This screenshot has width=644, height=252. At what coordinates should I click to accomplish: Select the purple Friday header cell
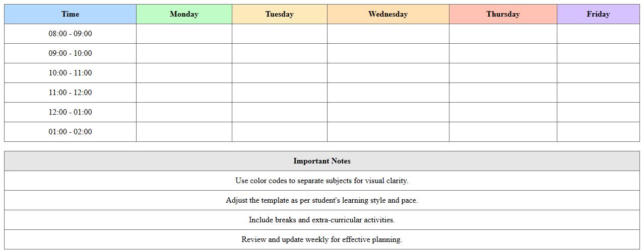point(598,14)
